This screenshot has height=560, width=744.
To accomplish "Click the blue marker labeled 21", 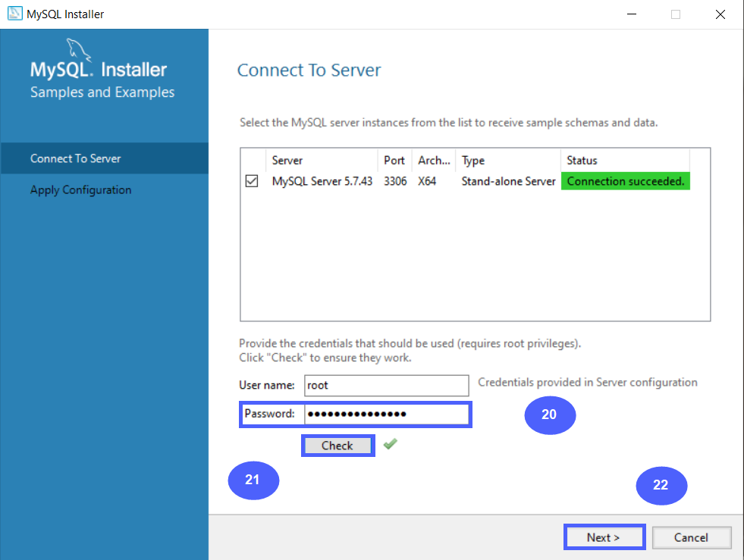I will [x=253, y=480].
